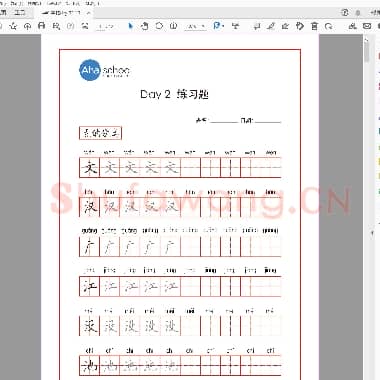This screenshot has height=380, width=380.
Task: Open the help question mark icon
Action: [x=345, y=13]
